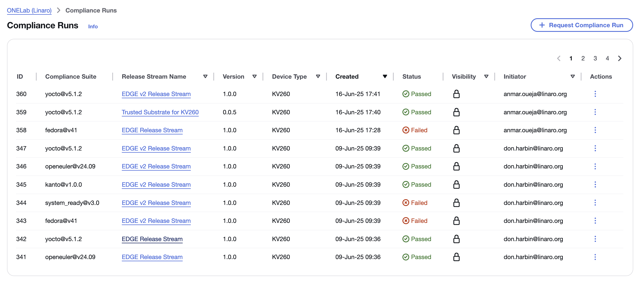Click the lock visibility icon for run 360
The image size is (644, 289).
[x=457, y=94]
